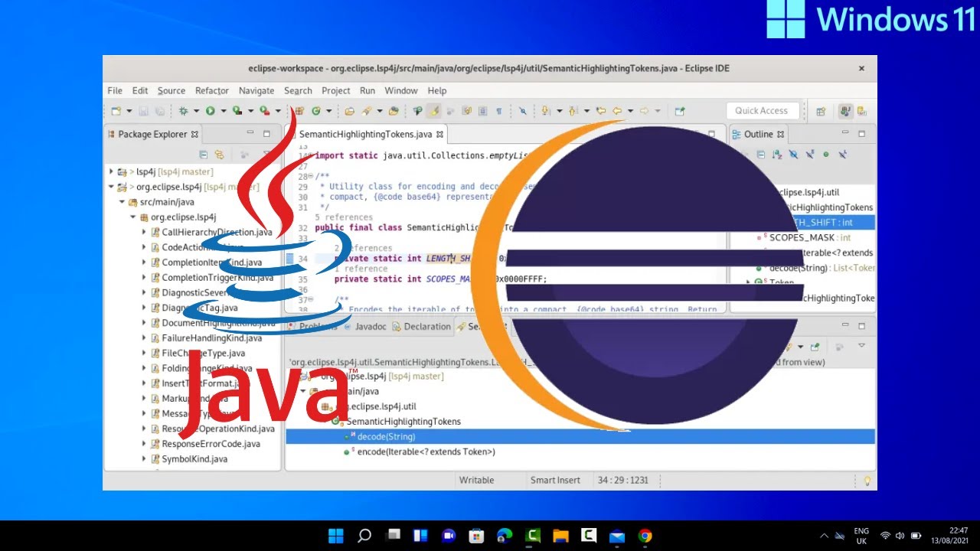Click the New file wizard toolbar icon
Image resolution: width=980 pixels, height=551 pixels.
coord(116,111)
